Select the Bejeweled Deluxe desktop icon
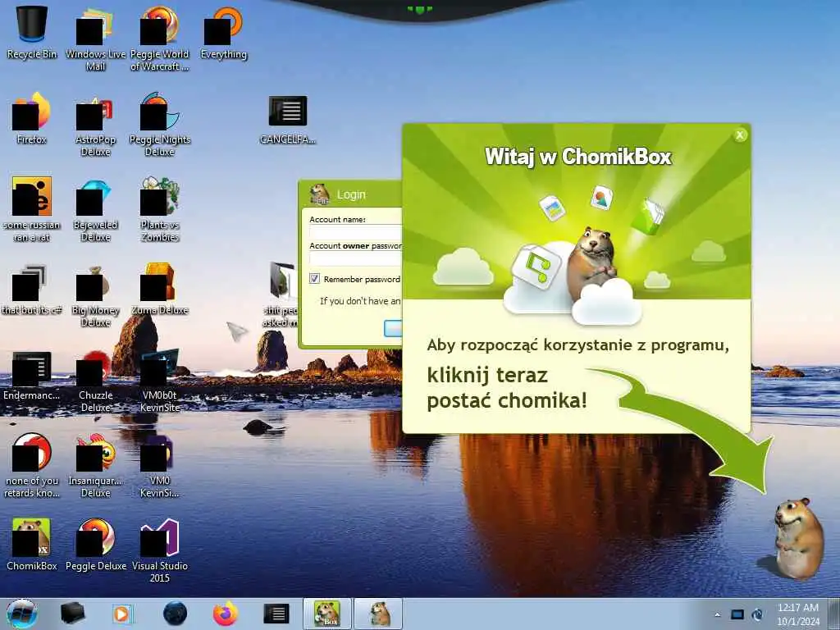Viewport: 840px width, 630px height. (95, 209)
